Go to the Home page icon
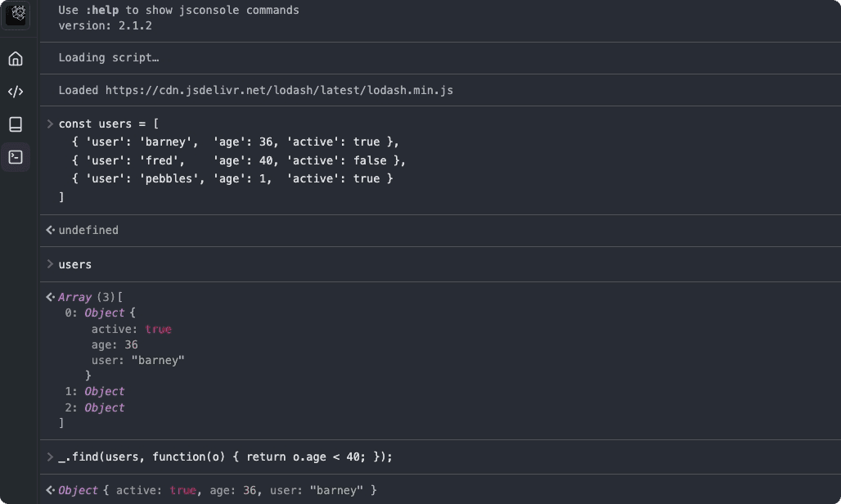Viewport: 841px width, 504px height. (x=16, y=59)
